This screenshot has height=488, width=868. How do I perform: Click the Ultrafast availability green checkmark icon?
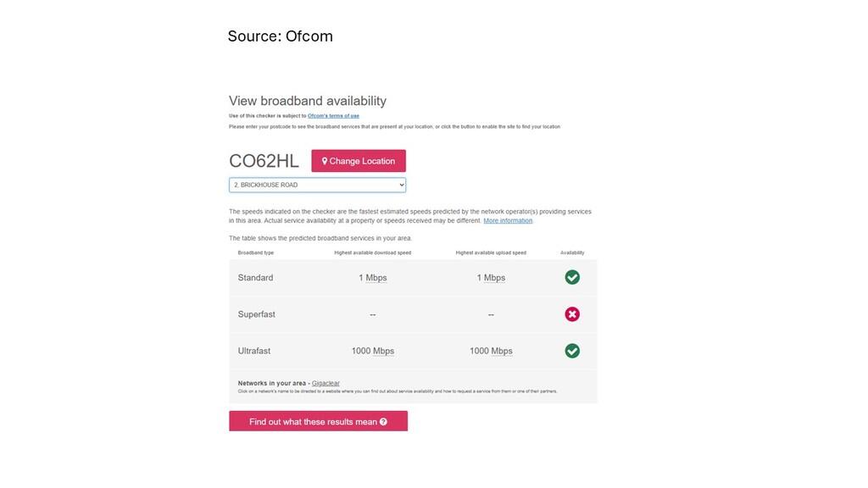pyautogui.click(x=572, y=351)
